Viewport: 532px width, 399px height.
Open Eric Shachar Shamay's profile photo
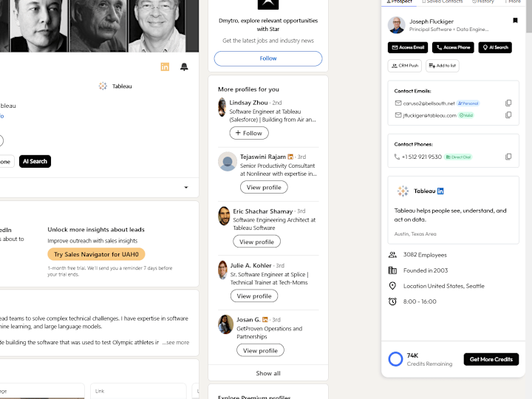(224, 216)
